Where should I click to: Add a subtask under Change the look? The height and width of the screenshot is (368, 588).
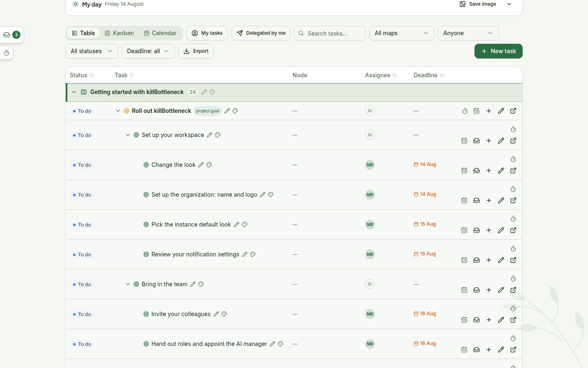(x=489, y=171)
